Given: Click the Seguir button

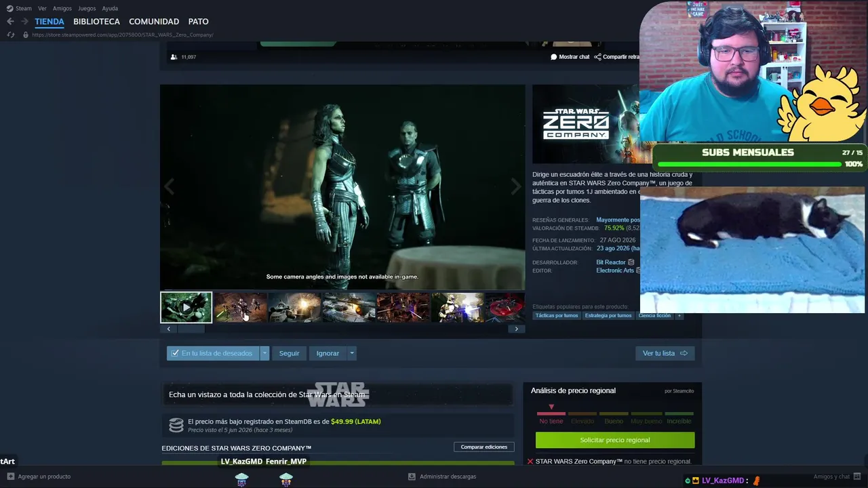Looking at the screenshot, I should 289,353.
